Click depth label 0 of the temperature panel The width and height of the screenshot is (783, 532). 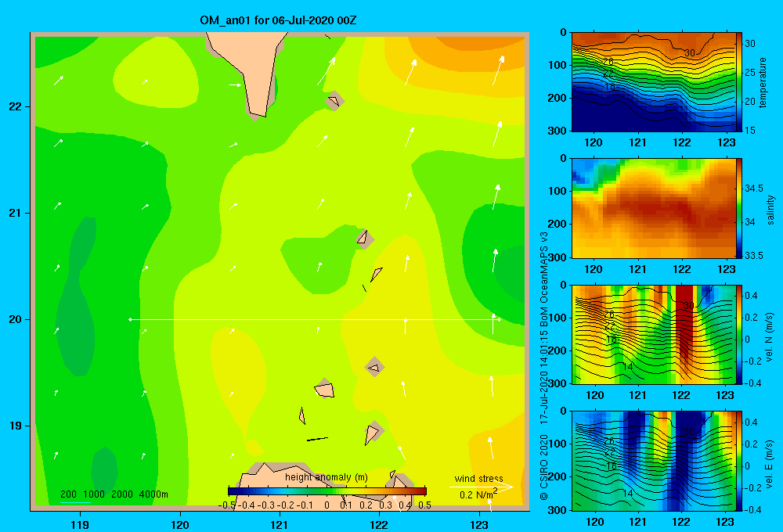[563, 32]
